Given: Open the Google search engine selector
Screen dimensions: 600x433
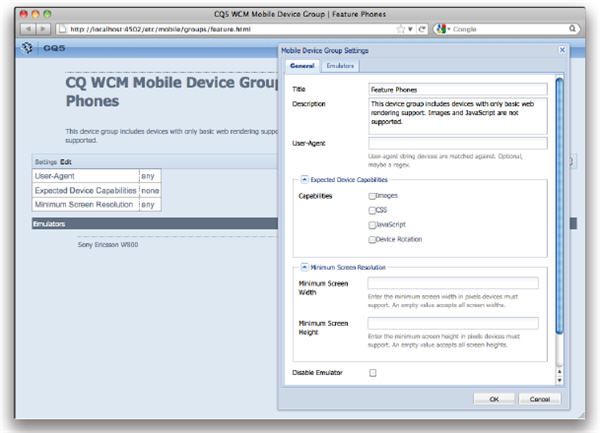Looking at the screenshot, I should click(x=443, y=29).
